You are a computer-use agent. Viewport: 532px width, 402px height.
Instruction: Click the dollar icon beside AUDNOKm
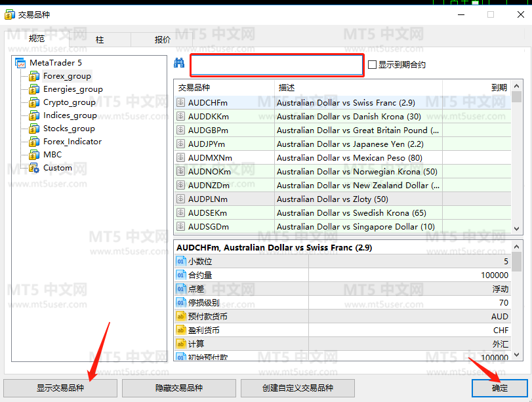point(181,171)
